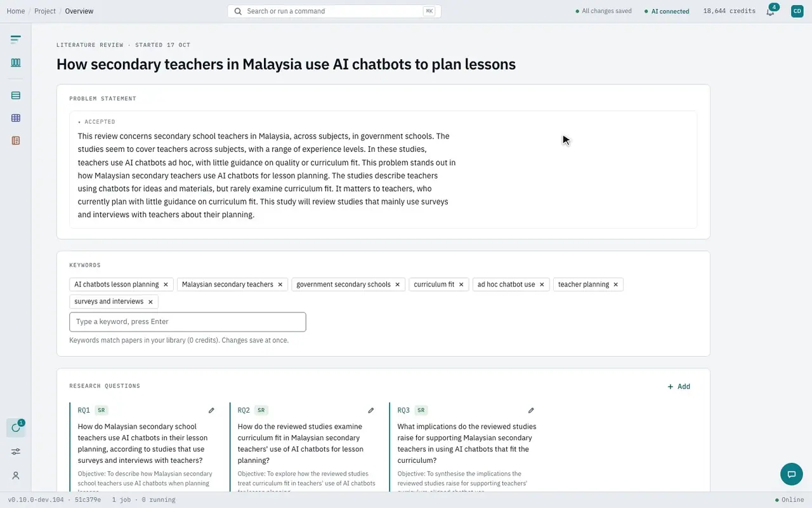Click the review title heading
This screenshot has height=508, width=812.
tap(286, 64)
